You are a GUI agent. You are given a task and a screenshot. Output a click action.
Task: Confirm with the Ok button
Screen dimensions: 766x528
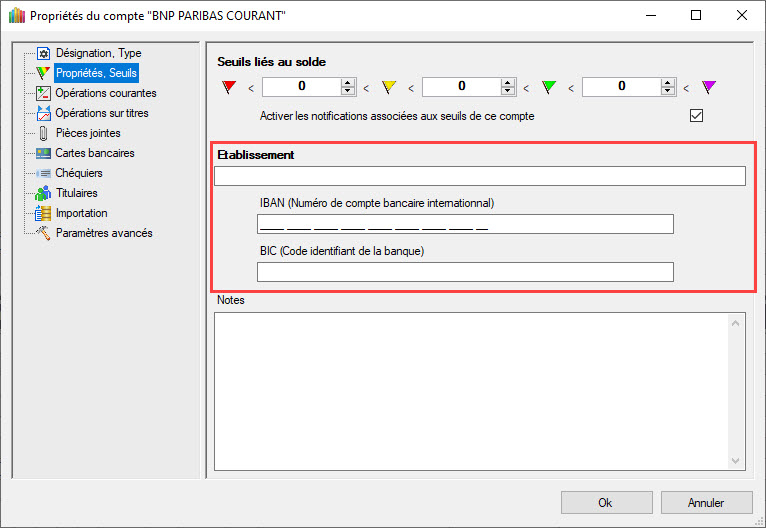tap(605, 502)
